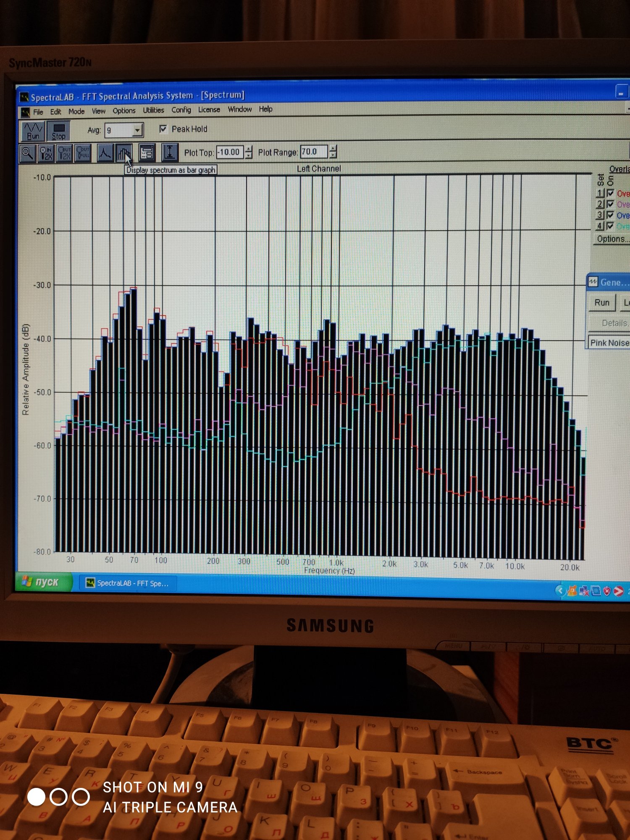Zoom out to full spectrum view

tap(83, 153)
